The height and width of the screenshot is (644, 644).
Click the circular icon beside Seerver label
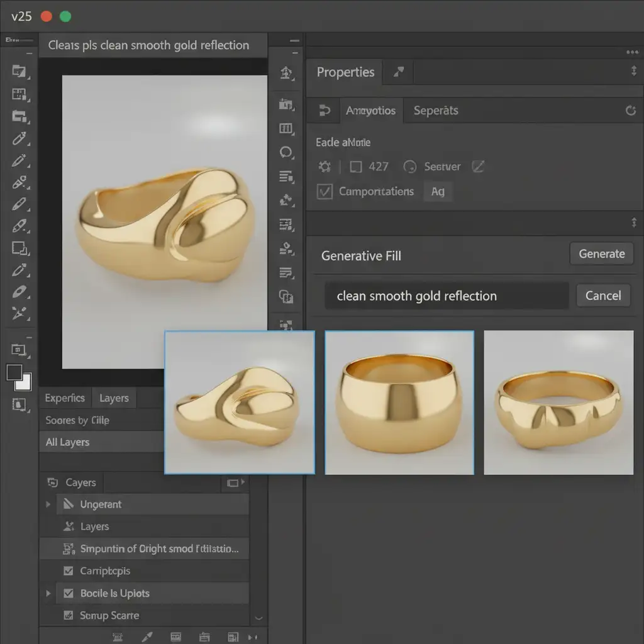410,167
